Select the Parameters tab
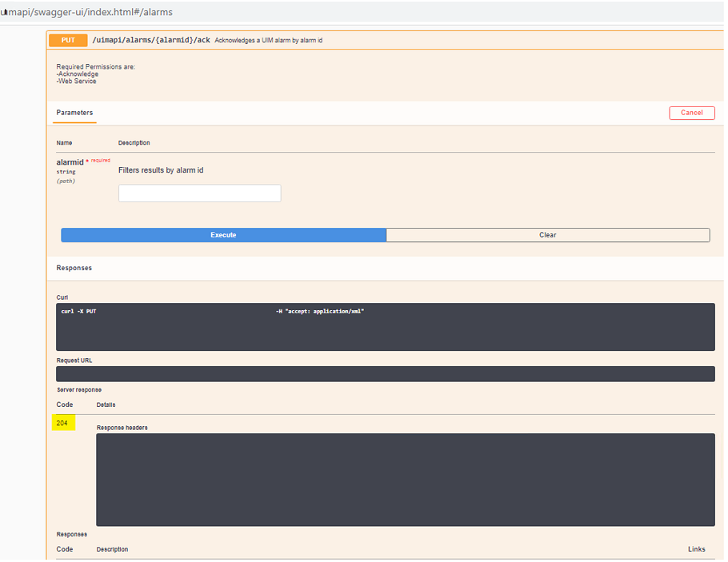 click(x=74, y=113)
